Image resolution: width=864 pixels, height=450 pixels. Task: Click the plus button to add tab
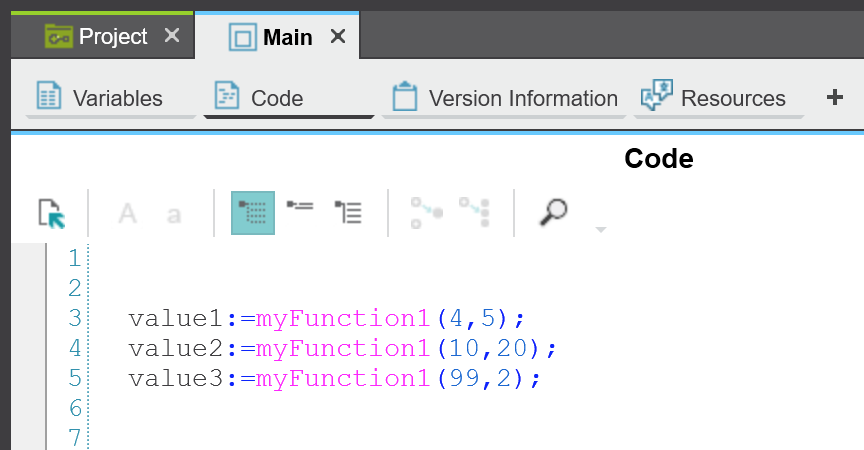[835, 97]
